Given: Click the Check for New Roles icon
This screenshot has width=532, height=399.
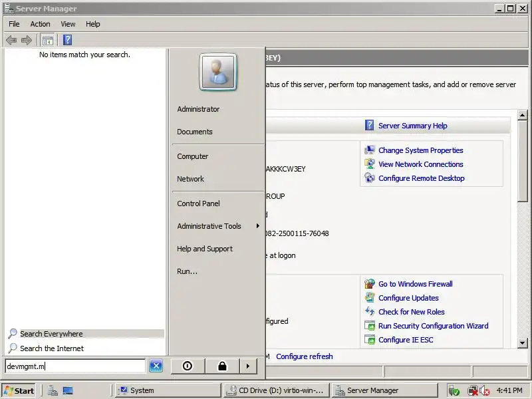Looking at the screenshot, I should coord(370,311).
